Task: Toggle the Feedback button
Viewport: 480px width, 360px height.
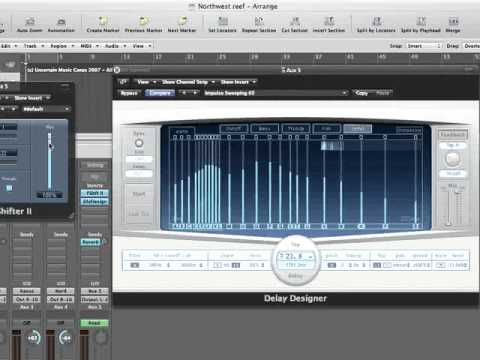Action: (452, 134)
